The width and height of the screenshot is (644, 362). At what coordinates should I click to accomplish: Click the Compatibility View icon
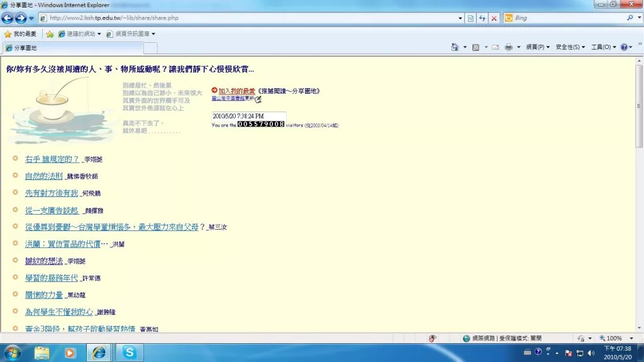click(470, 18)
